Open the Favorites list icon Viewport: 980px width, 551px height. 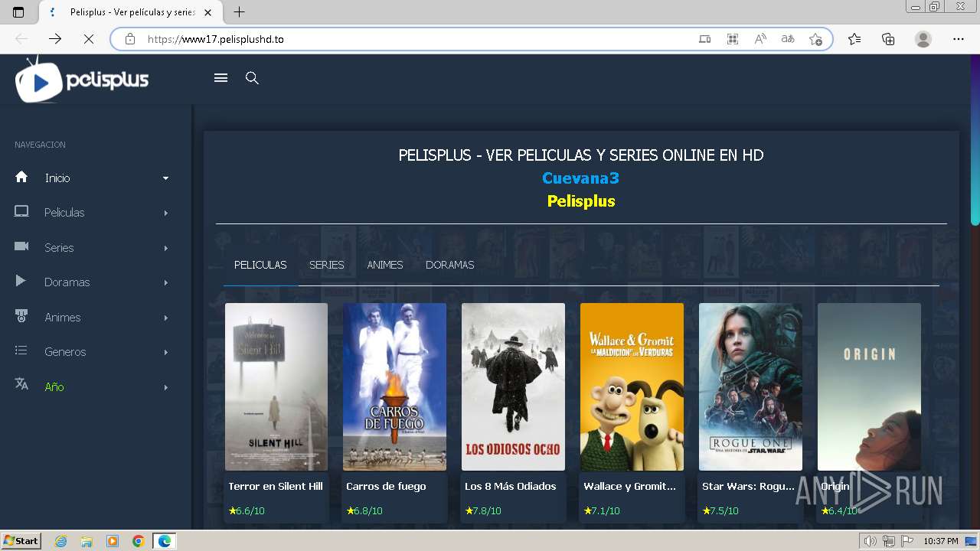(x=854, y=39)
